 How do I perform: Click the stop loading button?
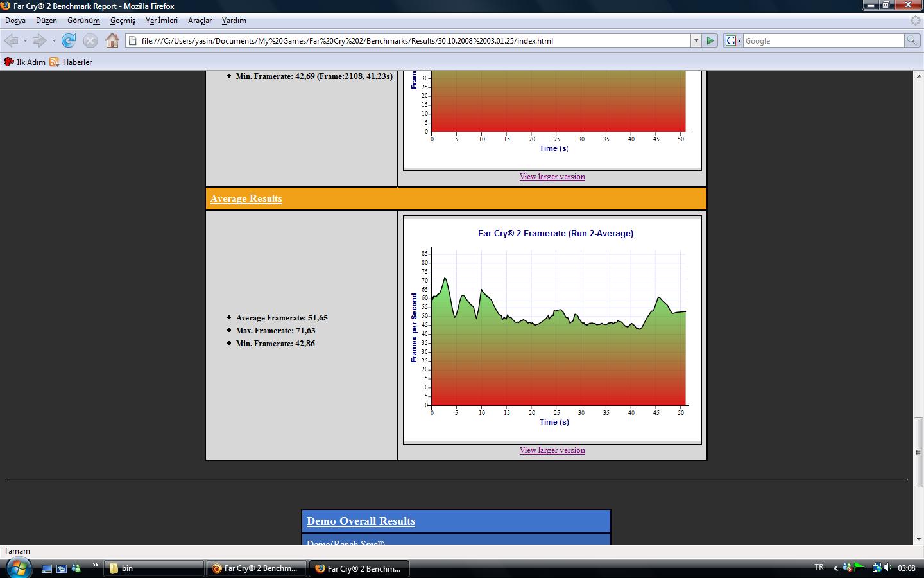[x=90, y=40]
